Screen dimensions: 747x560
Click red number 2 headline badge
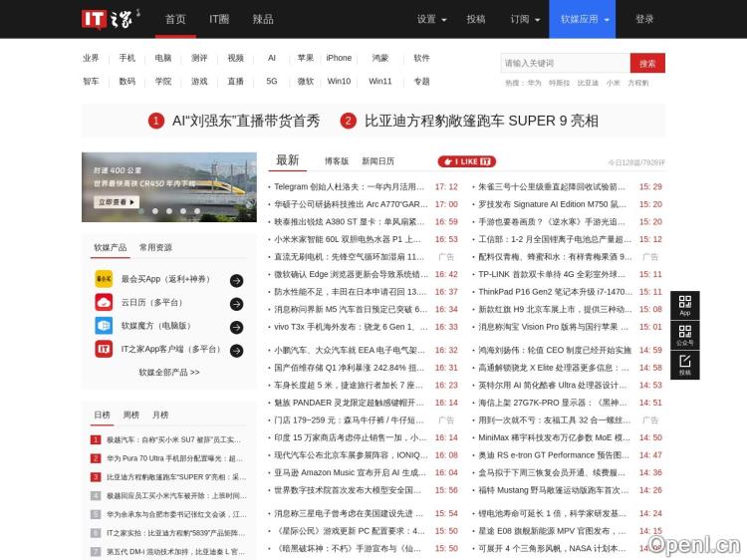click(x=349, y=121)
